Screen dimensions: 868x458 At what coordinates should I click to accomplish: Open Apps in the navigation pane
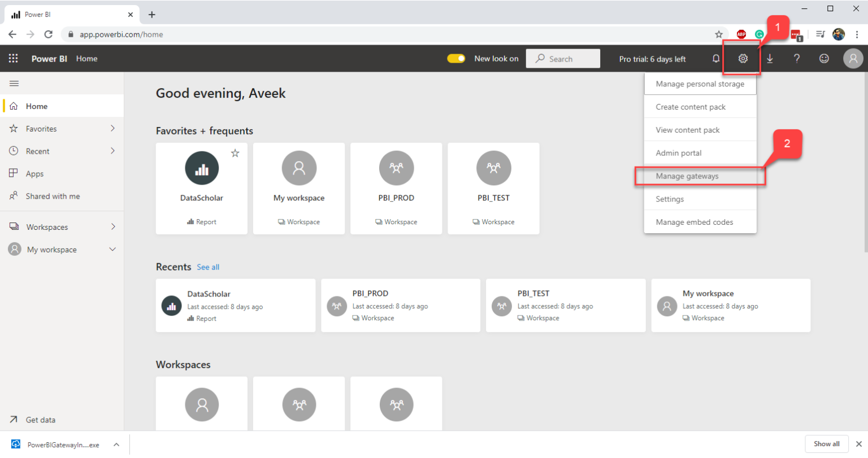point(62,174)
